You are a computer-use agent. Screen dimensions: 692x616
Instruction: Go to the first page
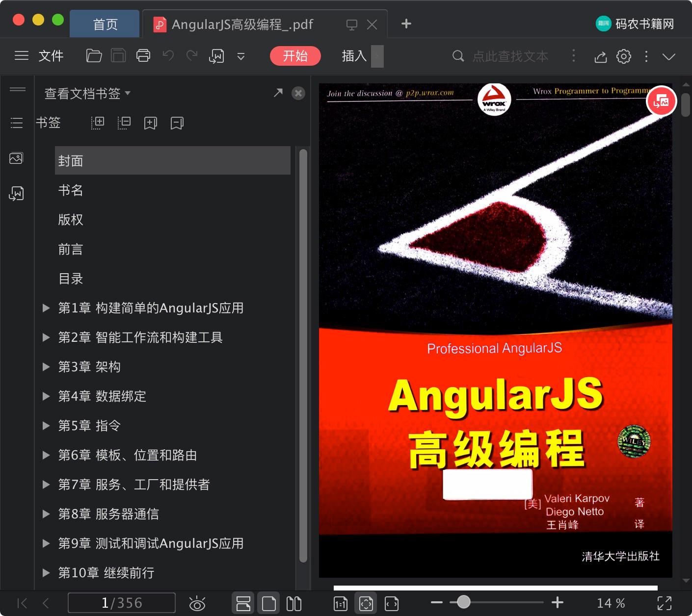23,603
